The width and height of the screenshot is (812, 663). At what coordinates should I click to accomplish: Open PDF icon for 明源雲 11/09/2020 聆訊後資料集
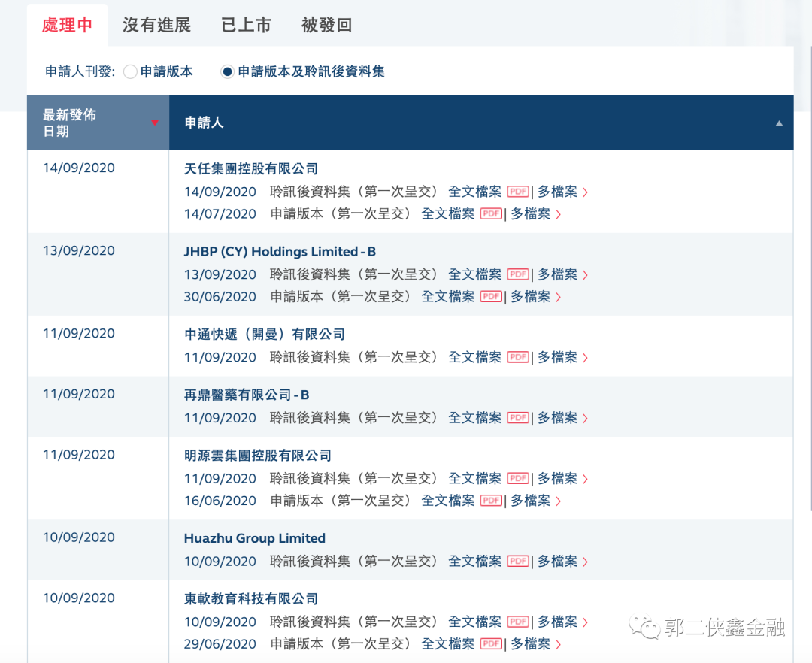point(518,478)
